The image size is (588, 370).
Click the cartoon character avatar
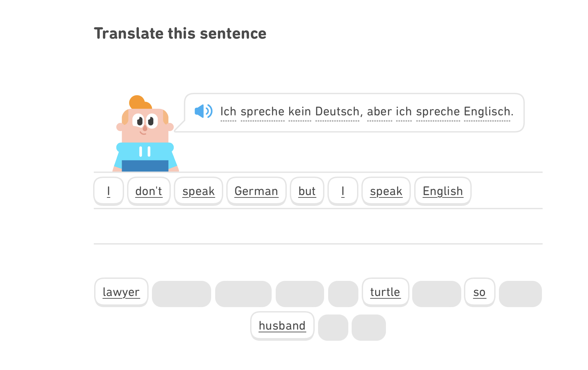(x=145, y=135)
